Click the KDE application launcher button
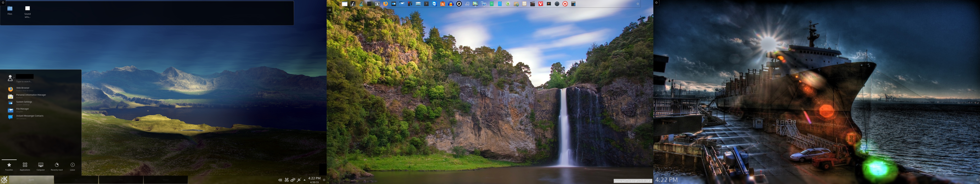 [x=4, y=179]
